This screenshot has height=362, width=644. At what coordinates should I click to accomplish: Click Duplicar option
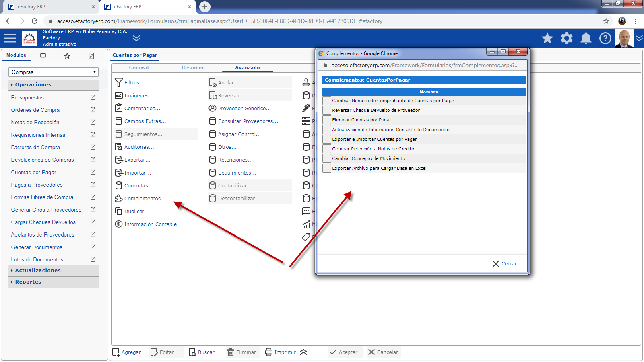tap(130, 211)
